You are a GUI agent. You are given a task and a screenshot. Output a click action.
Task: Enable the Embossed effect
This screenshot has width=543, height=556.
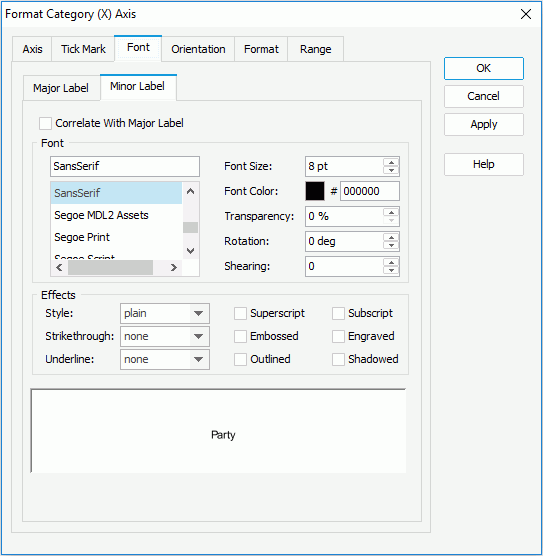click(x=240, y=337)
